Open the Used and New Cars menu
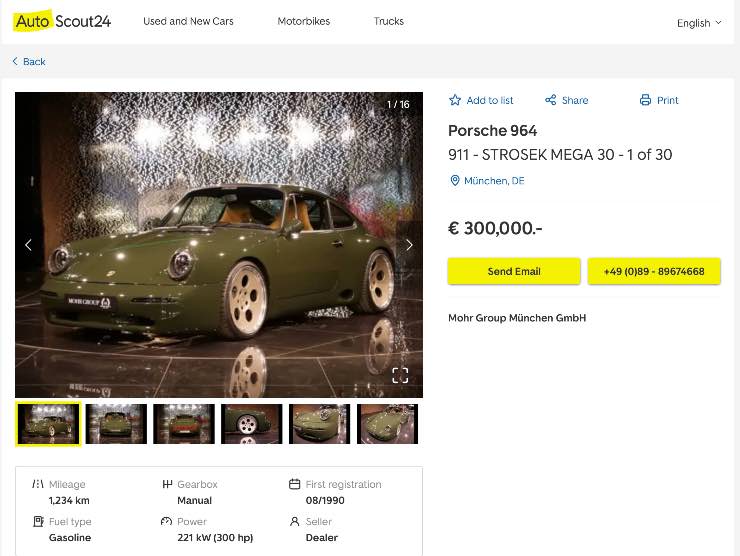740x556 pixels. (x=188, y=21)
